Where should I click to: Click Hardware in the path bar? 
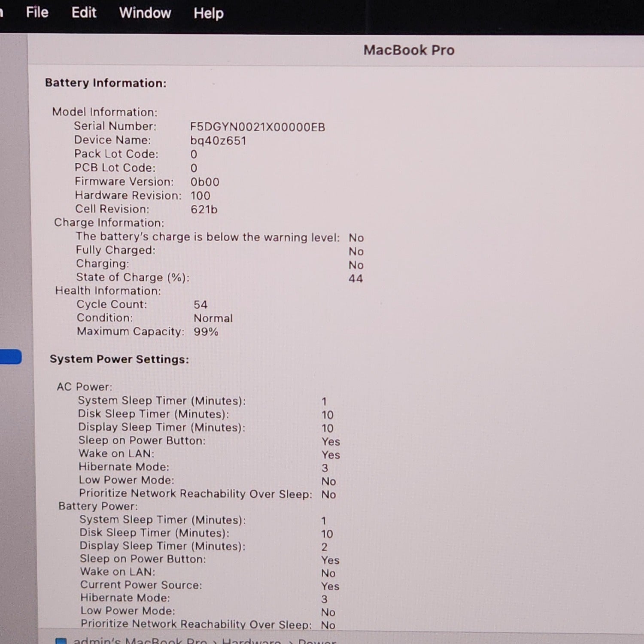pyautogui.click(x=251, y=641)
